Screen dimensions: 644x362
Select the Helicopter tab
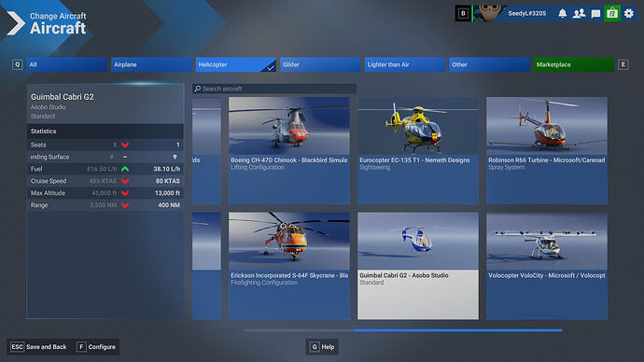point(236,64)
